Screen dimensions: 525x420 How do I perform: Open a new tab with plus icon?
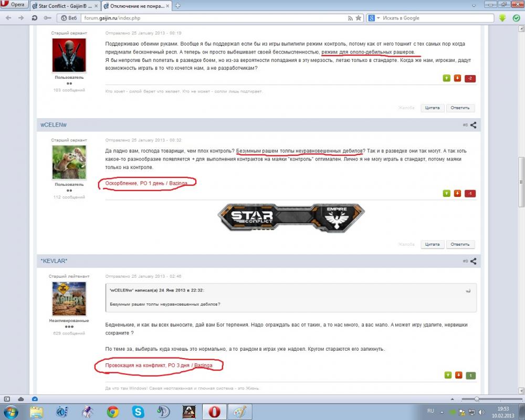(178, 6)
